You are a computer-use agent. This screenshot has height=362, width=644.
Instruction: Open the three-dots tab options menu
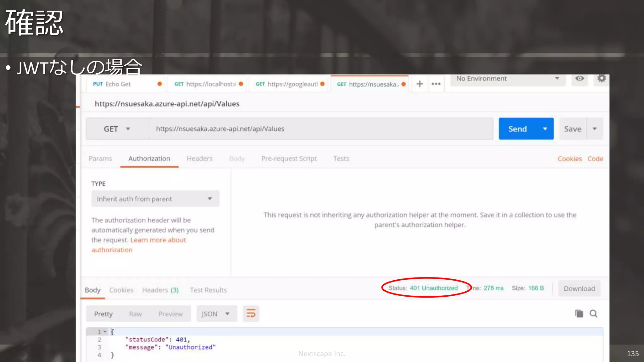[436, 84]
